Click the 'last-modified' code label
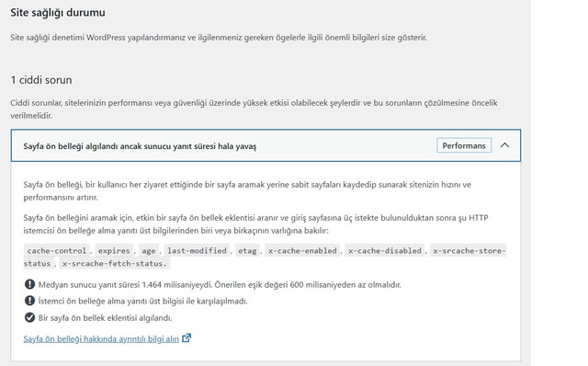Image resolution: width=588 pixels, height=366 pixels. 197,250
